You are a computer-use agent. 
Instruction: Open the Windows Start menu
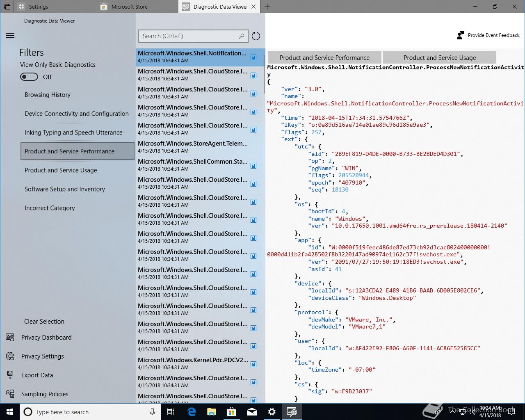point(10,412)
